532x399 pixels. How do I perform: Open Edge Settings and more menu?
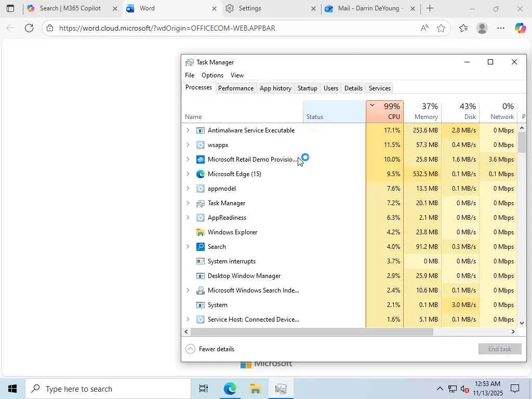(501, 28)
